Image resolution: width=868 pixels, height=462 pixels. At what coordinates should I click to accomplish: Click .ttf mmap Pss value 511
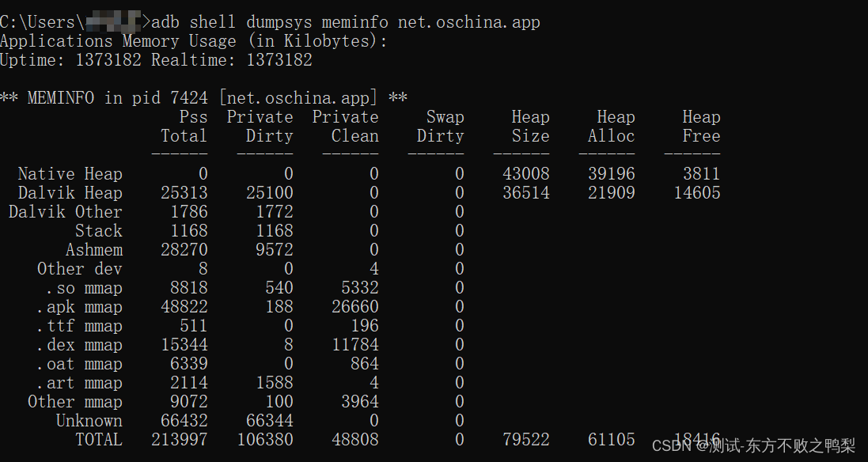point(194,326)
